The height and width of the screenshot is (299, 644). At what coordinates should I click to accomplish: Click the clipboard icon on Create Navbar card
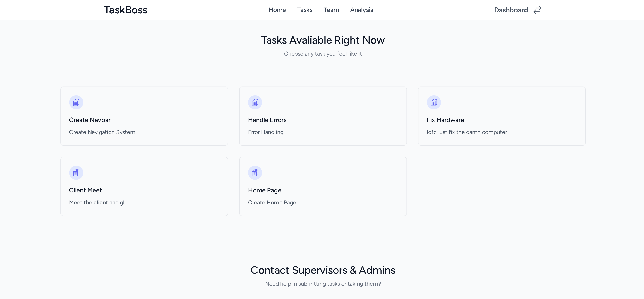click(x=76, y=102)
